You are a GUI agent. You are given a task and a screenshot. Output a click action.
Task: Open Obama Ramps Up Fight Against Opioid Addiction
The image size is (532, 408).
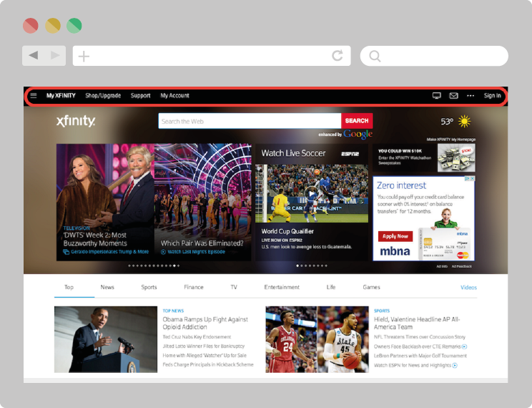click(x=205, y=323)
